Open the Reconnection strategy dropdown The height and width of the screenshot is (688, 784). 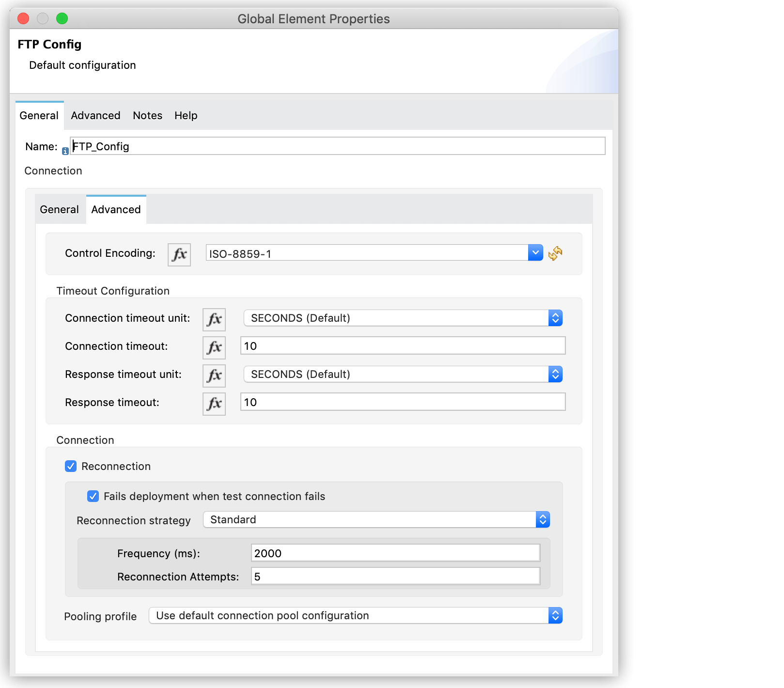(x=543, y=519)
